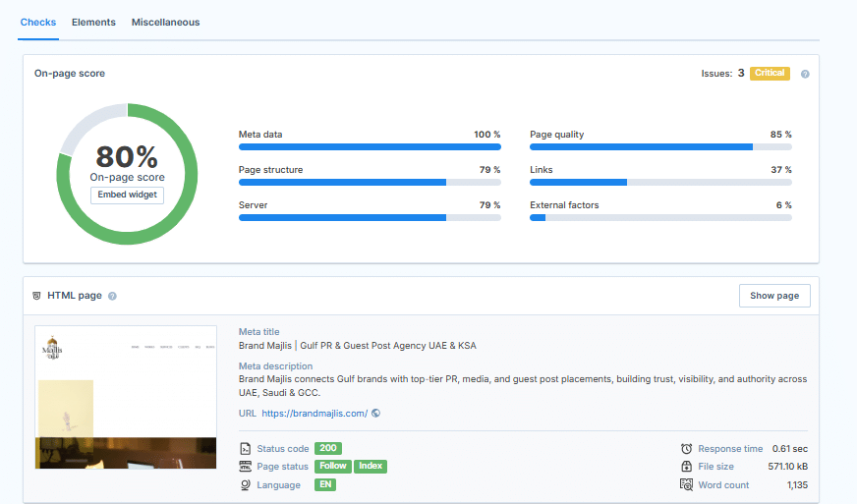Open the brandmajlis.com URL link
This screenshot has height=504, width=857.
click(x=314, y=414)
